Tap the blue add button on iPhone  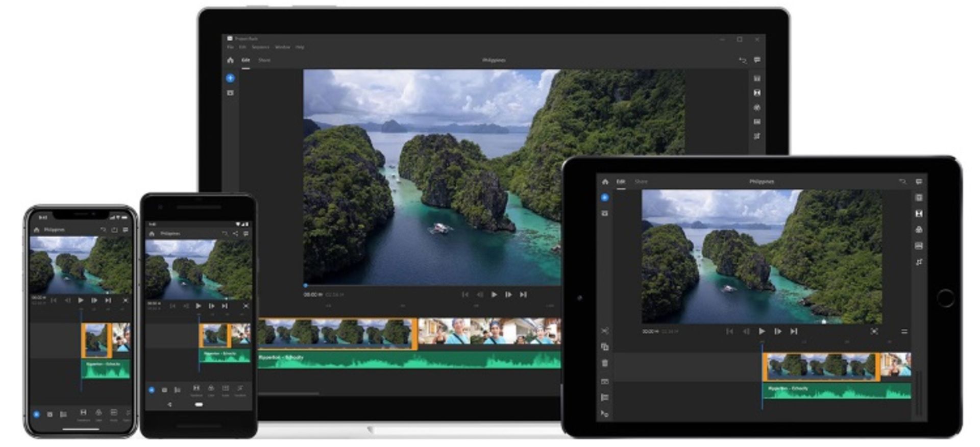coord(36,414)
